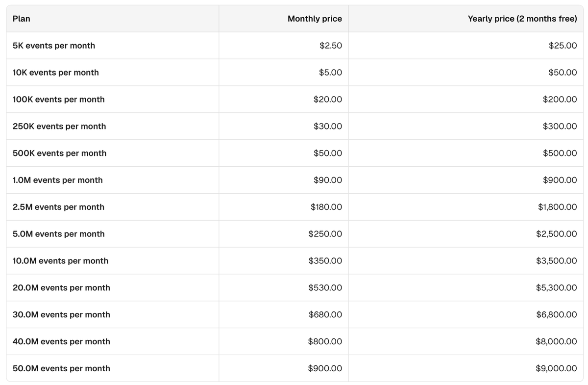588x385 pixels.
Task: Click the $5,300.00 yearly price cell
Action: pyautogui.click(x=556, y=288)
